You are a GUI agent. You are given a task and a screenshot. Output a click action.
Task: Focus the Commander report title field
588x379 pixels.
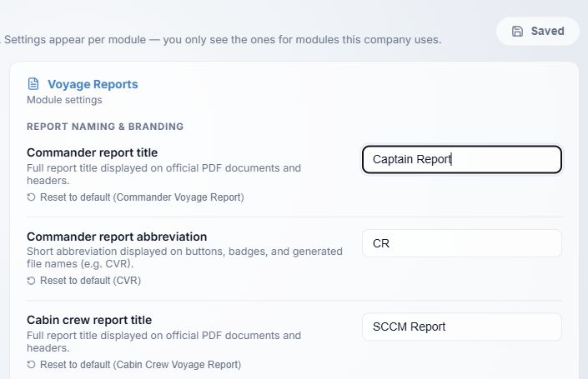pyautogui.click(x=461, y=160)
